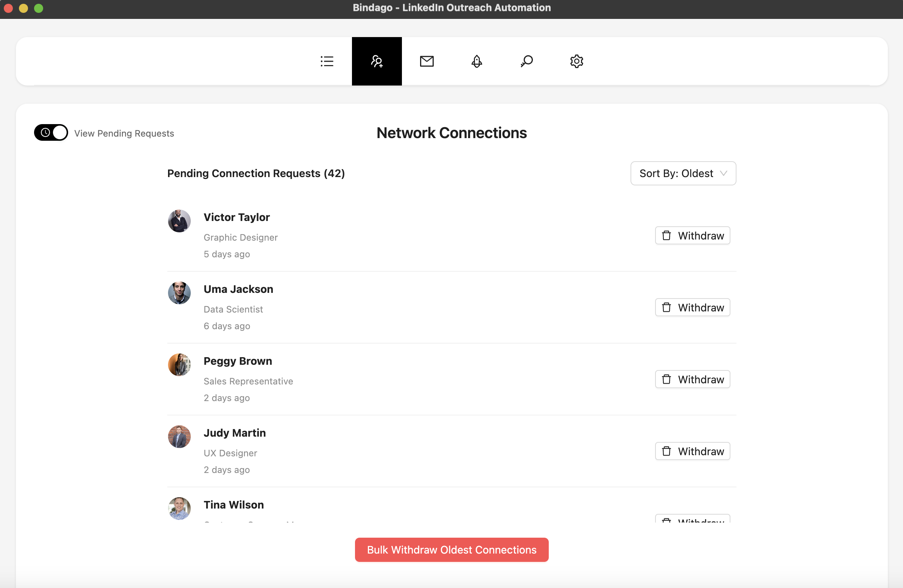Toggle the View Pending Requests switch
The height and width of the screenshot is (588, 903).
[x=51, y=132]
